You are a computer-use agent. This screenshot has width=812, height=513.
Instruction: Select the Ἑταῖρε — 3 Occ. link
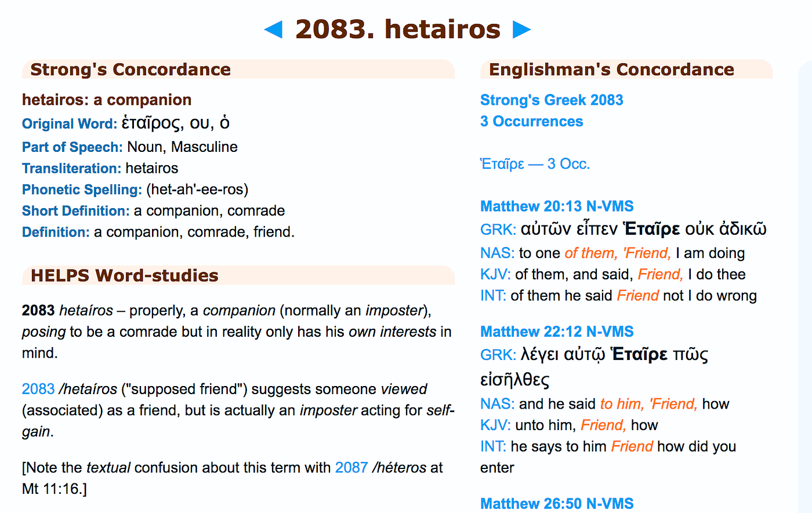click(x=535, y=164)
